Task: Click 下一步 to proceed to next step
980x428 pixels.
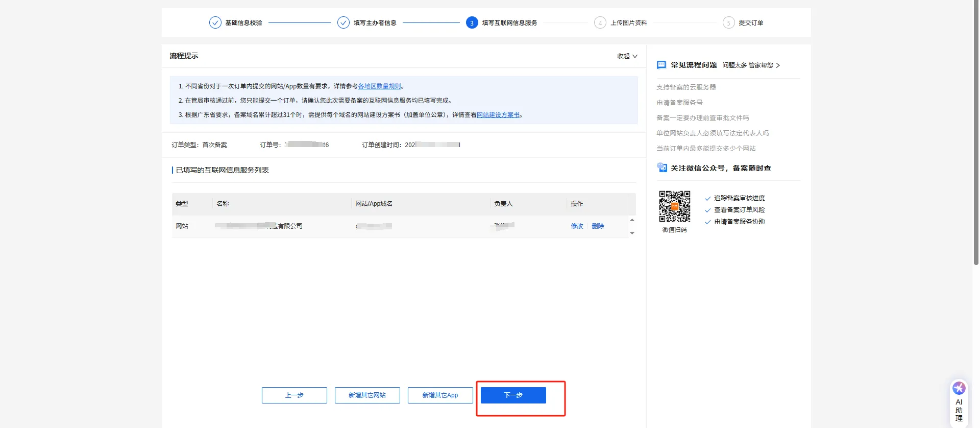Action: [513, 395]
